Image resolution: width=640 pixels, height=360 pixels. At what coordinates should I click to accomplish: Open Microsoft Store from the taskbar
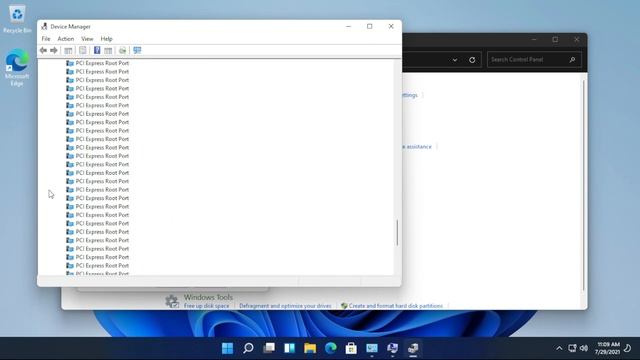point(351,348)
